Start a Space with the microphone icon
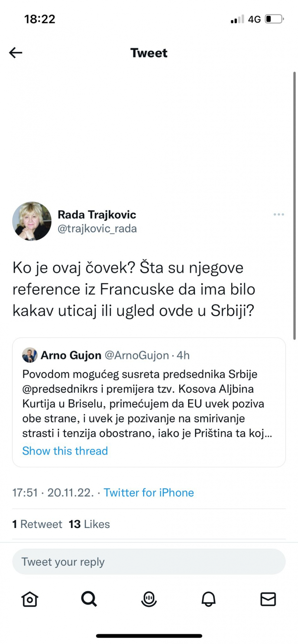This screenshot has width=298, height=644. click(x=149, y=599)
